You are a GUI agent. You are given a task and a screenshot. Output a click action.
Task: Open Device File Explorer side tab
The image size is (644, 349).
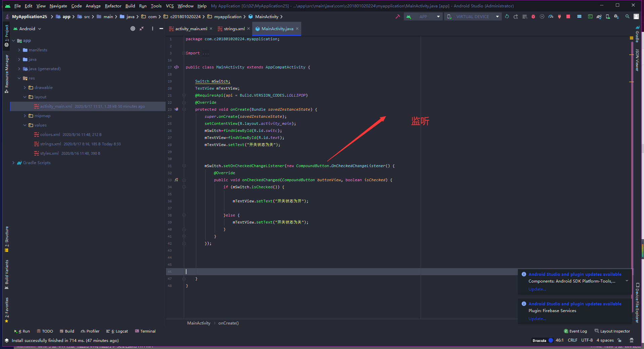(637, 303)
